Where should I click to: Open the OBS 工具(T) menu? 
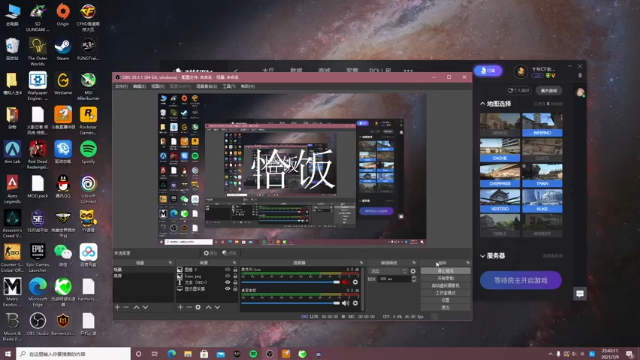tap(229, 87)
